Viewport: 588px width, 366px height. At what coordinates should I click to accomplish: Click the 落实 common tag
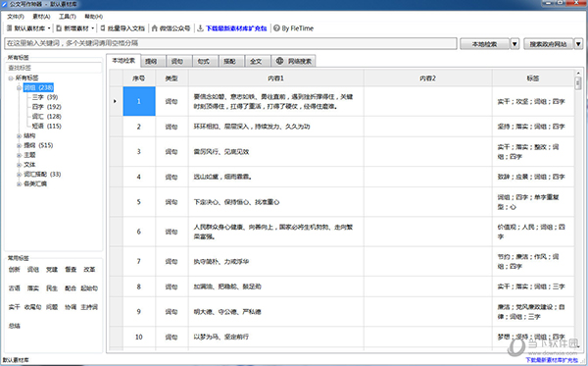pyautogui.click(x=33, y=288)
